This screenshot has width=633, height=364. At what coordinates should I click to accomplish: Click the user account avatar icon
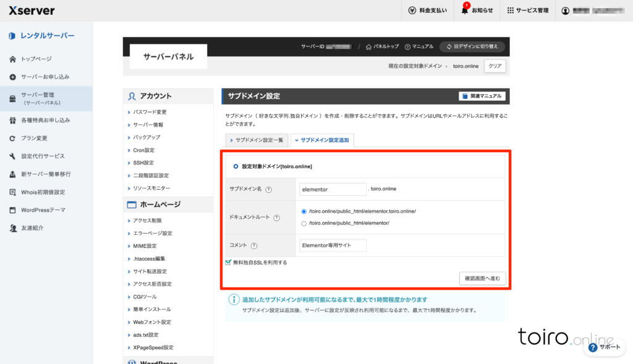[x=565, y=11]
